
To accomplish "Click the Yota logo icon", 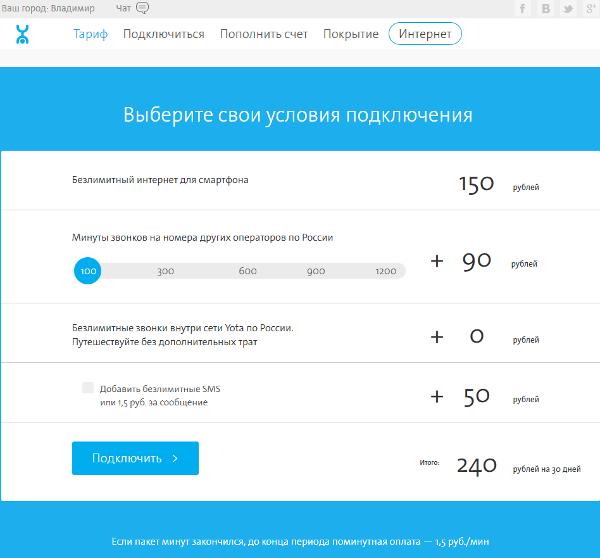I will tap(22, 34).
